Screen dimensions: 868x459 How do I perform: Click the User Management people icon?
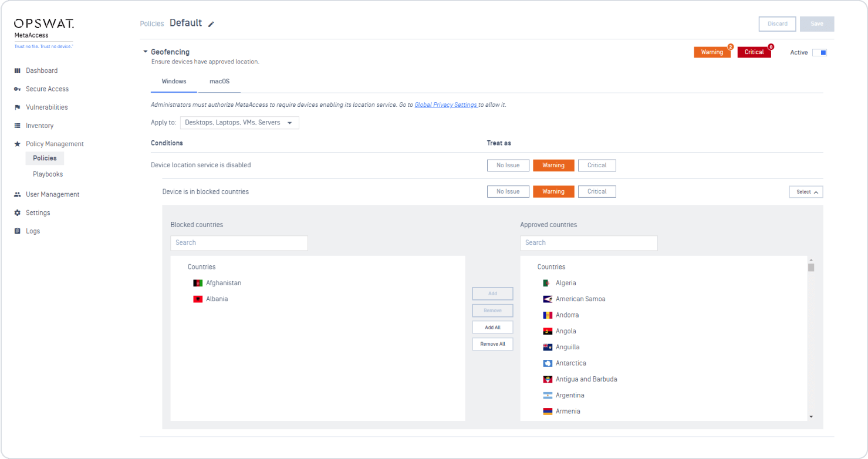tap(18, 194)
